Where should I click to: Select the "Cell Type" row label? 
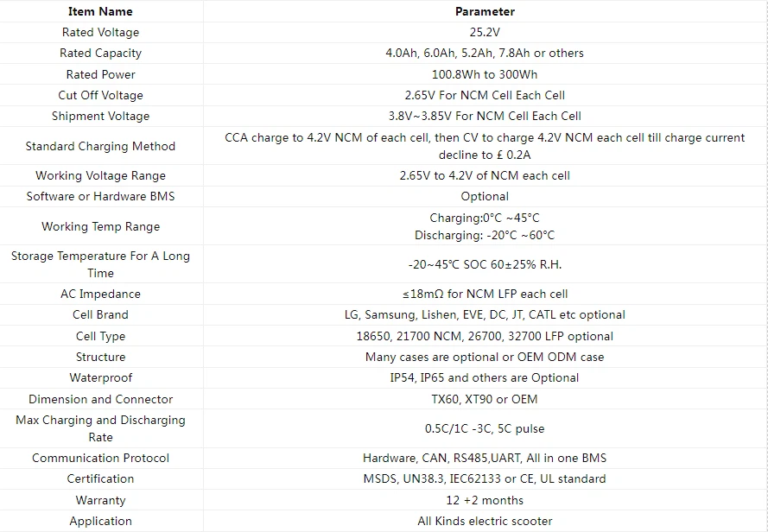coord(100,336)
